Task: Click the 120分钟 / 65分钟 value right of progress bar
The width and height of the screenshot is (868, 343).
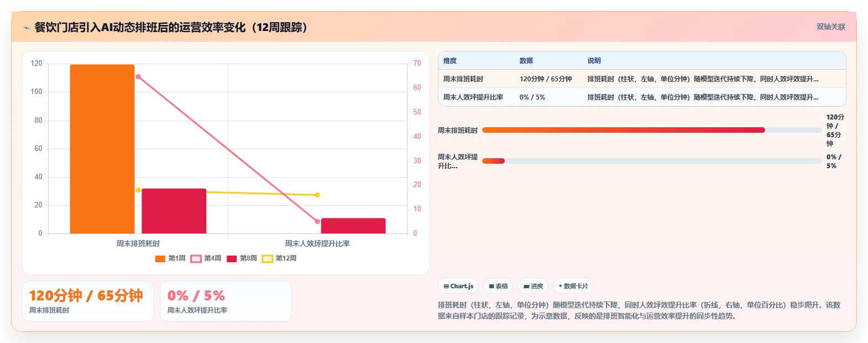Action: pos(835,131)
